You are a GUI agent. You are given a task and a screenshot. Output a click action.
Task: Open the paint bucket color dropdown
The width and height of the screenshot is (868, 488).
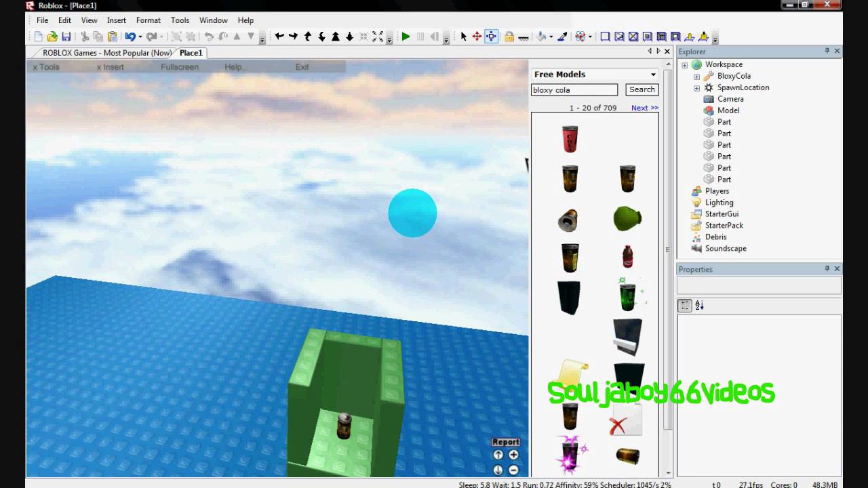tap(551, 37)
